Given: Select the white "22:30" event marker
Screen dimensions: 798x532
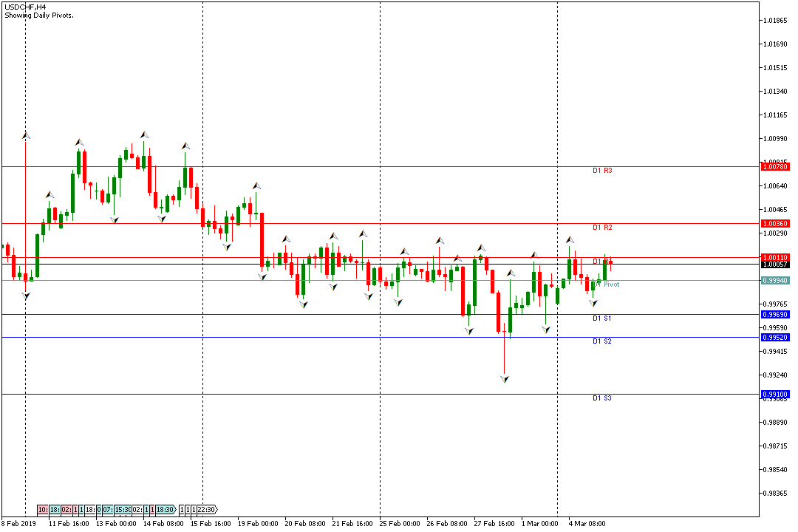Looking at the screenshot, I should (207, 510).
